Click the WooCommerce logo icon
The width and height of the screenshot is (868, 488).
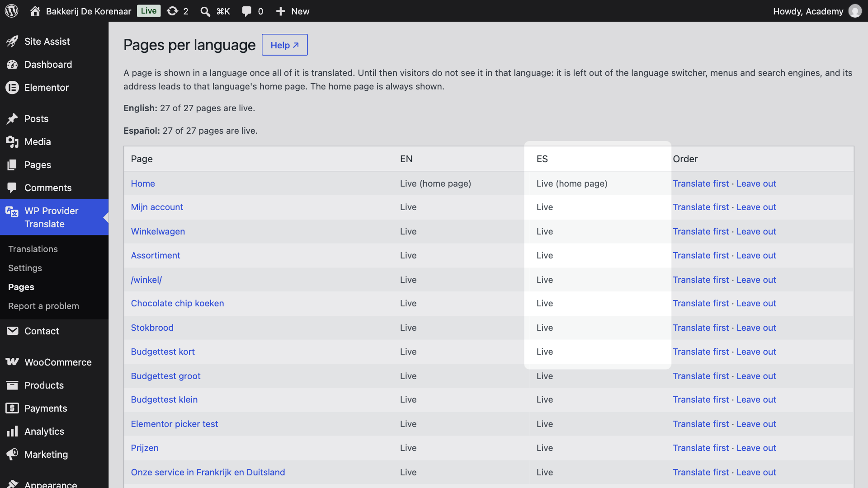[12, 362]
